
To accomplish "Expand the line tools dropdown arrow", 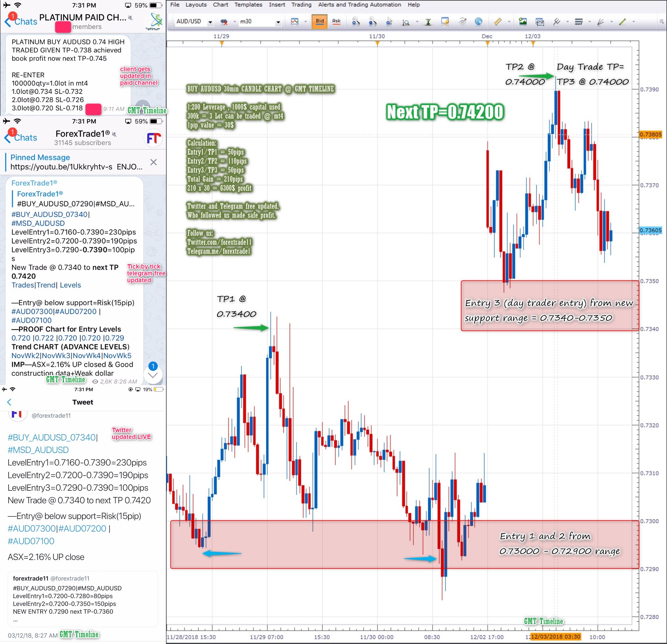I will click(x=567, y=22).
